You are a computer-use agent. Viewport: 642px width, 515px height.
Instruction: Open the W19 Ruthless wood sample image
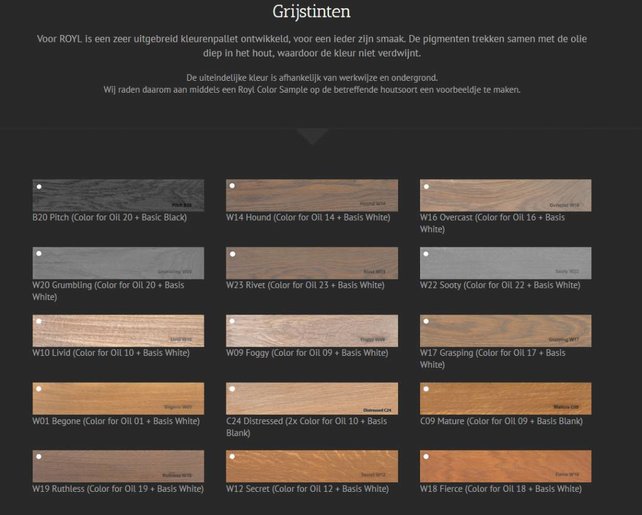pyautogui.click(x=118, y=465)
